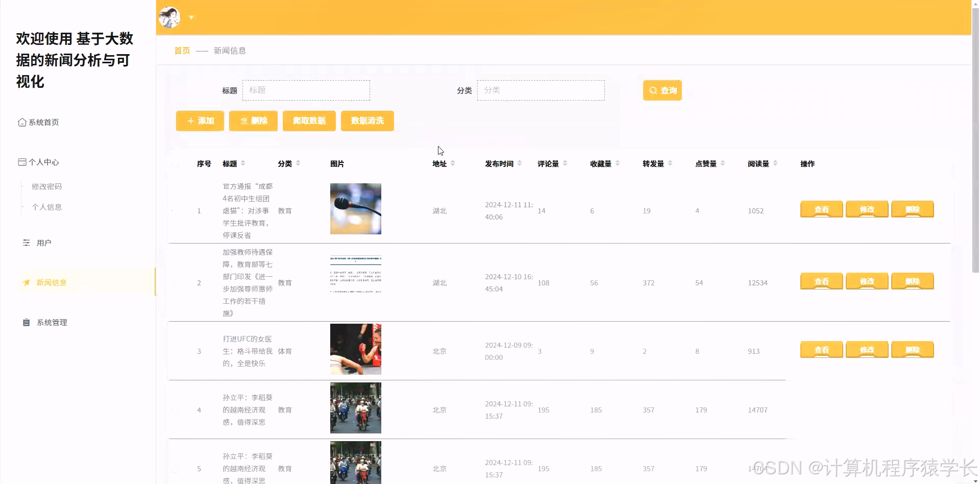Viewport: 980px width, 484px height.
Task: Select the 新闻信息 sidebar icon
Action: pos(26,282)
